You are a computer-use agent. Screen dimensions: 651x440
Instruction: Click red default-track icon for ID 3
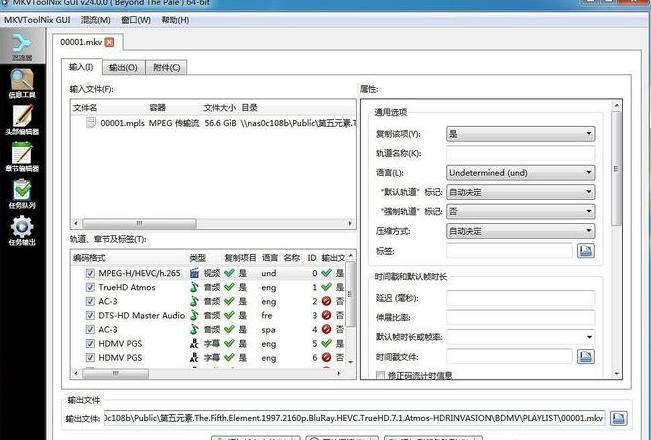coord(327,315)
